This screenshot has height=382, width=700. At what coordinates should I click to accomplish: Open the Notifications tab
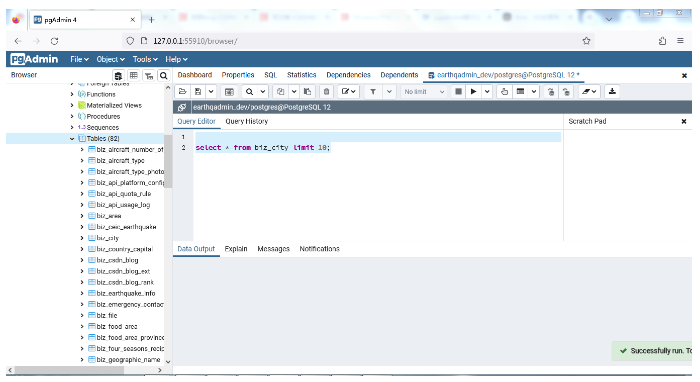tap(319, 249)
